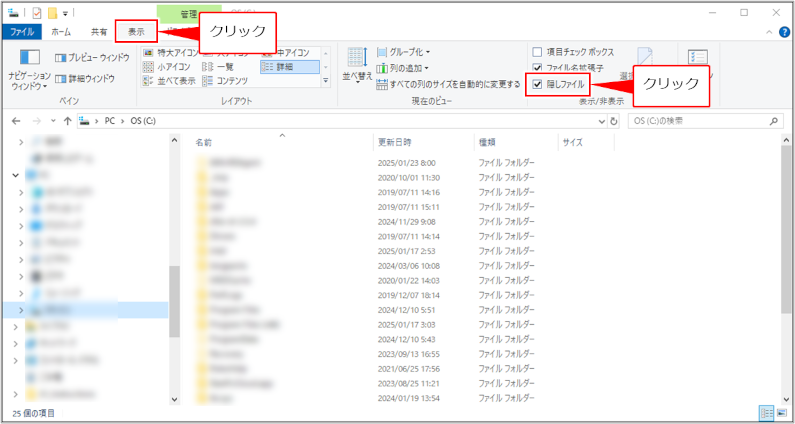Image resolution: width=795 pixels, height=424 pixels.
Task: Uncheck the ファイル名拡張子 checkbox
Action: (538, 68)
